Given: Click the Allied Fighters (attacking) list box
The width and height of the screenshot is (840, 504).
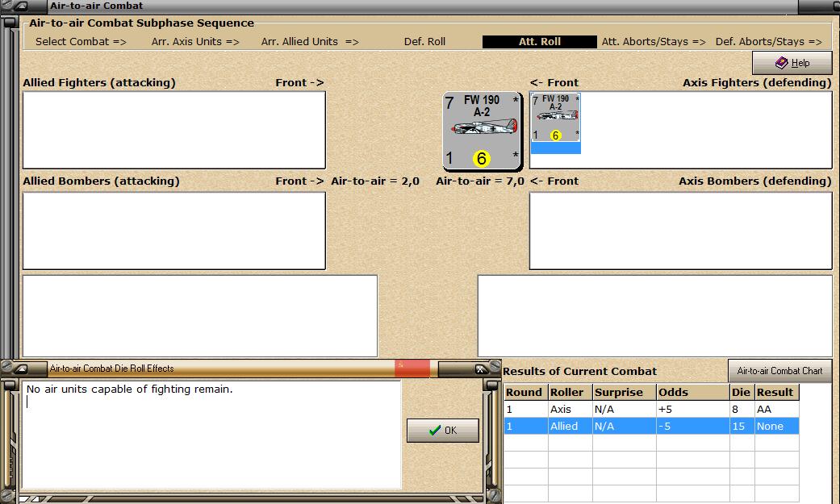Looking at the screenshot, I should [x=174, y=130].
